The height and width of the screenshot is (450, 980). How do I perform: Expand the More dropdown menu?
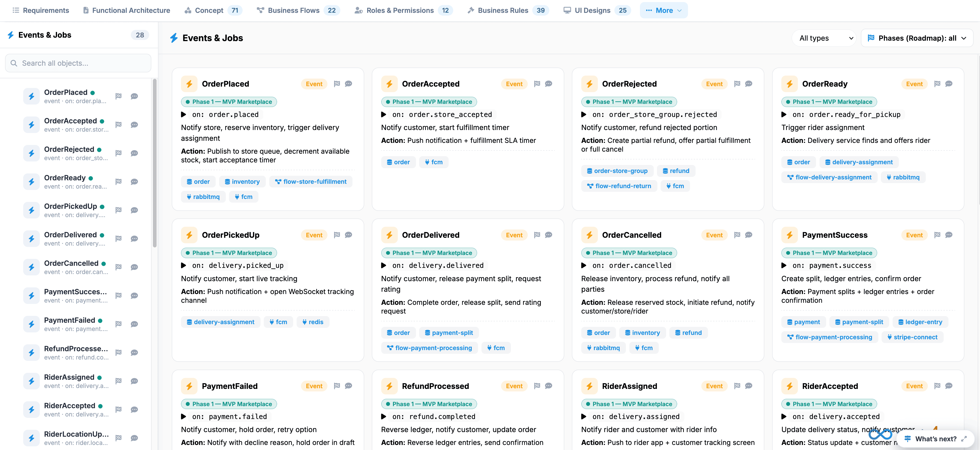(x=663, y=10)
